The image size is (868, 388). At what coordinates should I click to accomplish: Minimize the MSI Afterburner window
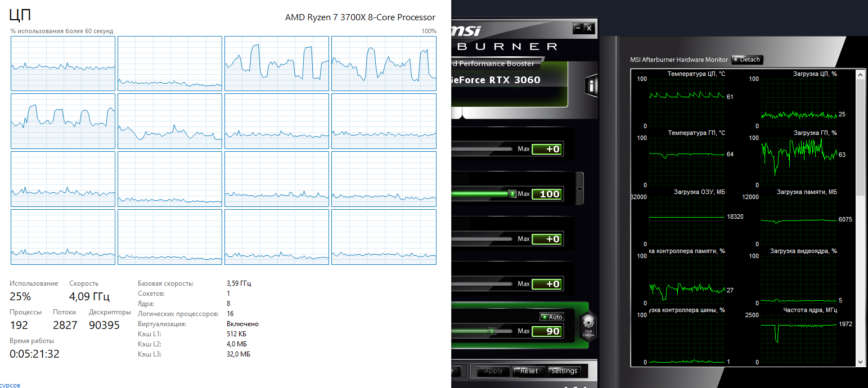pos(578,28)
